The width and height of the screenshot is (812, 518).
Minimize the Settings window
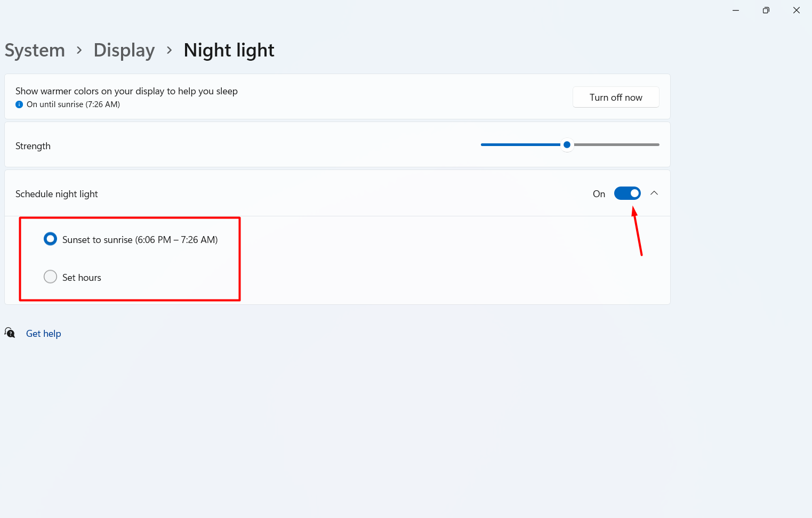tap(736, 10)
